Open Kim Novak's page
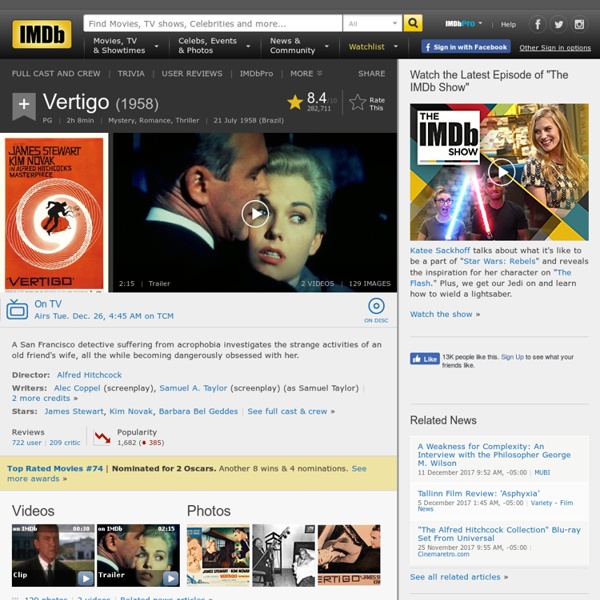The height and width of the screenshot is (600, 600). [x=131, y=411]
